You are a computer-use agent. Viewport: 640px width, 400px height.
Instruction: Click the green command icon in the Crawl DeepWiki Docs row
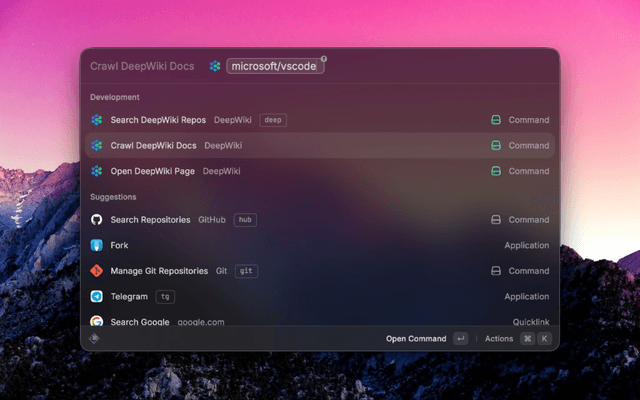coord(496,145)
